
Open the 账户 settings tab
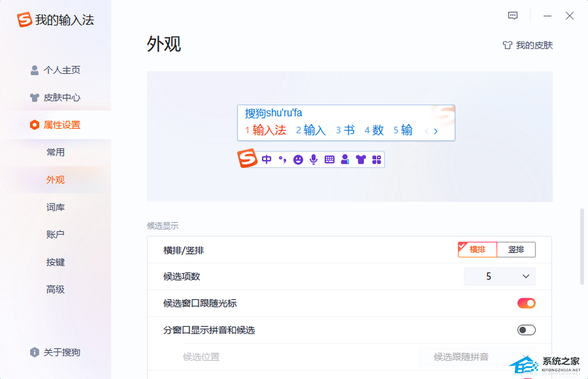[x=55, y=235]
